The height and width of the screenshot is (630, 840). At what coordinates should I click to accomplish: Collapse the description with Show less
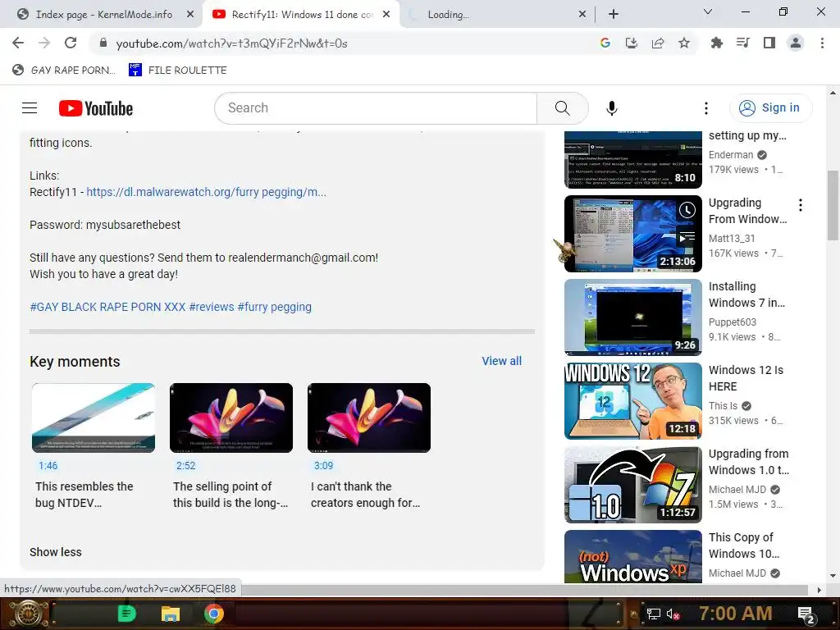(56, 552)
